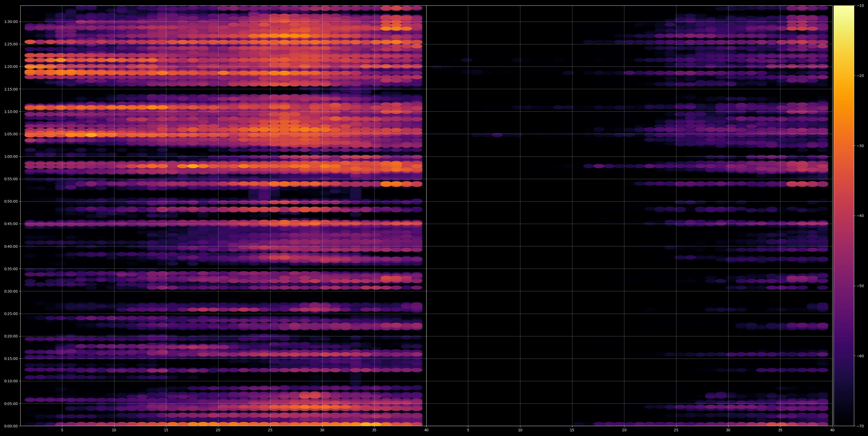Click the −40 colorbar tick label
868x436 pixels.
(860, 216)
